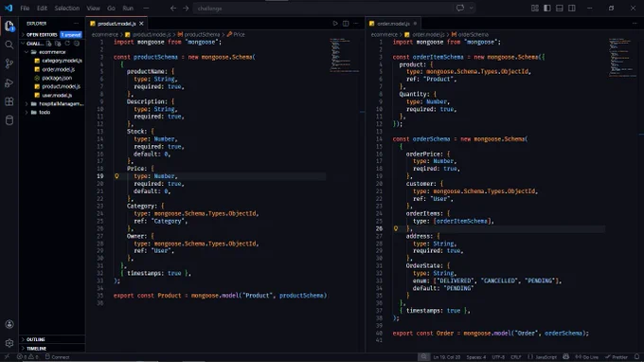This screenshot has width=644, height=362.
Task: Click Ln 19, Col 20 cursor position
Action: coord(447,357)
